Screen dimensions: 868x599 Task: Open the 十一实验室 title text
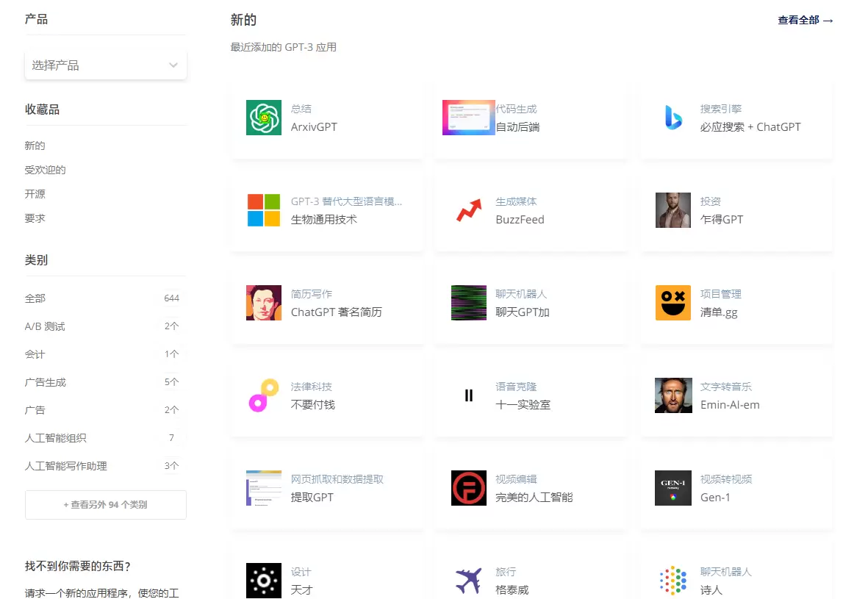click(x=523, y=405)
